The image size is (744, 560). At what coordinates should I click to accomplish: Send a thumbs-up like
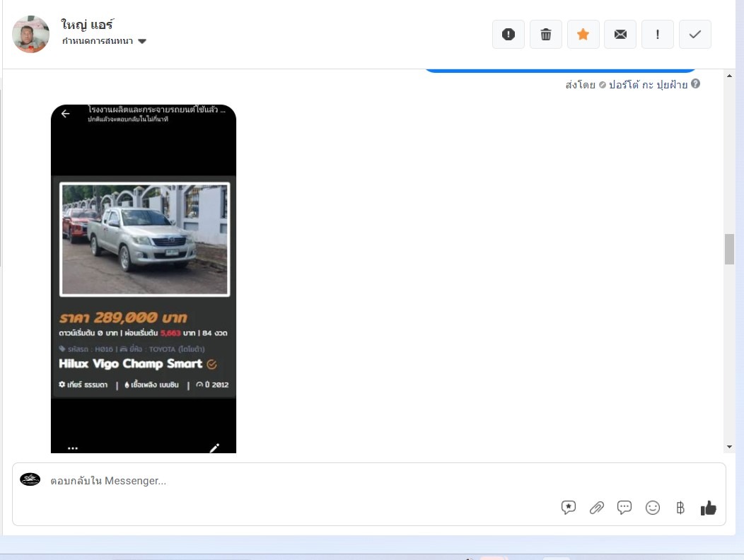pyautogui.click(x=708, y=508)
